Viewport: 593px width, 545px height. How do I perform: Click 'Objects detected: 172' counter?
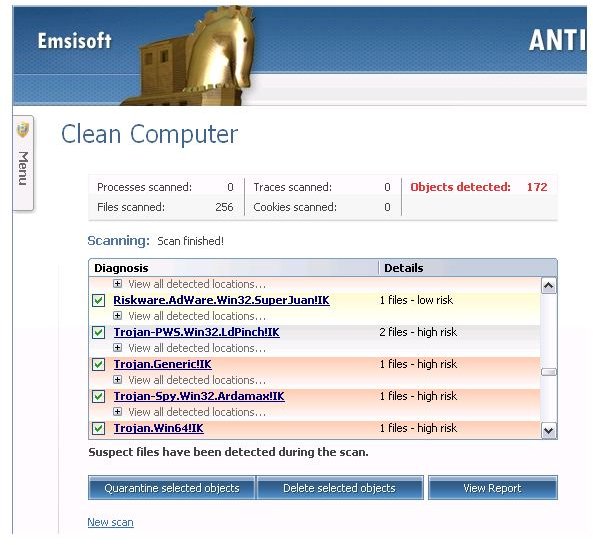pyautogui.click(x=479, y=187)
